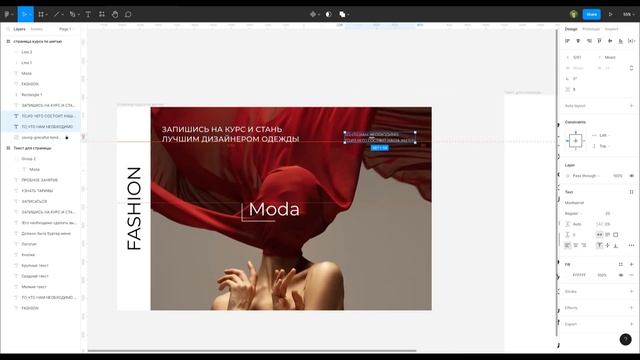The height and width of the screenshot is (360, 640).
Task: Open the Page 1 pages dropdown
Action: click(67, 29)
